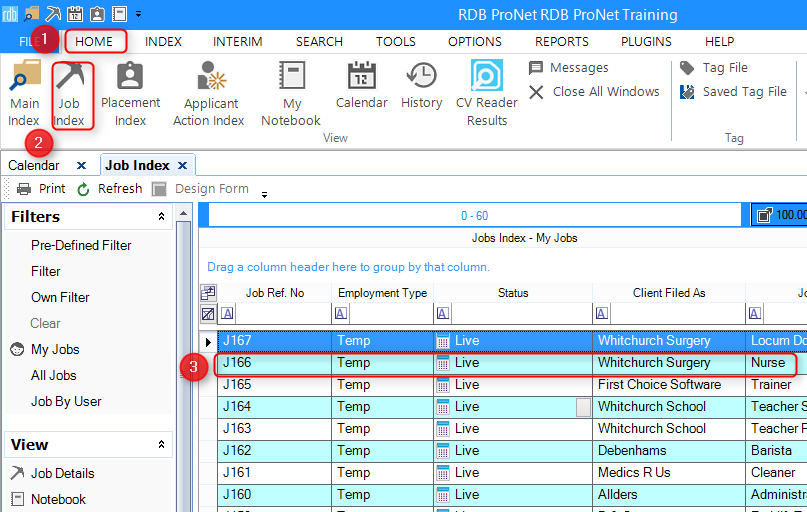
Task: Open Applicant Action Index
Action: tap(209, 93)
